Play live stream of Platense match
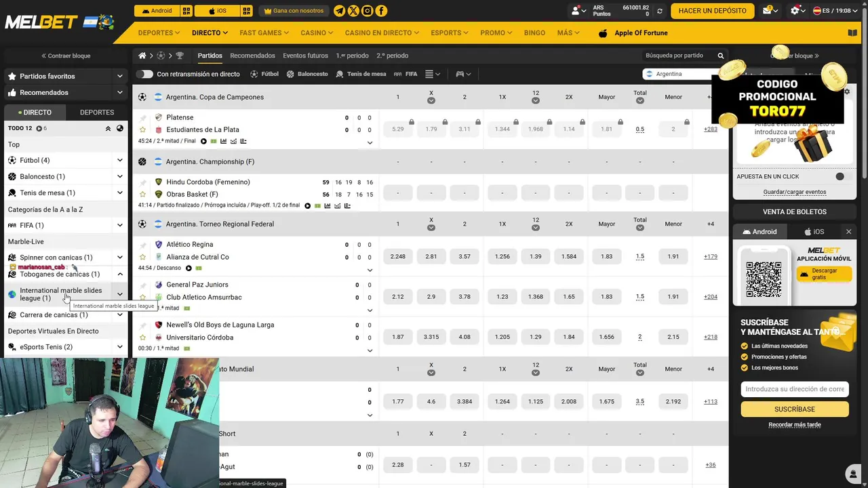The width and height of the screenshot is (868, 488). [203, 142]
